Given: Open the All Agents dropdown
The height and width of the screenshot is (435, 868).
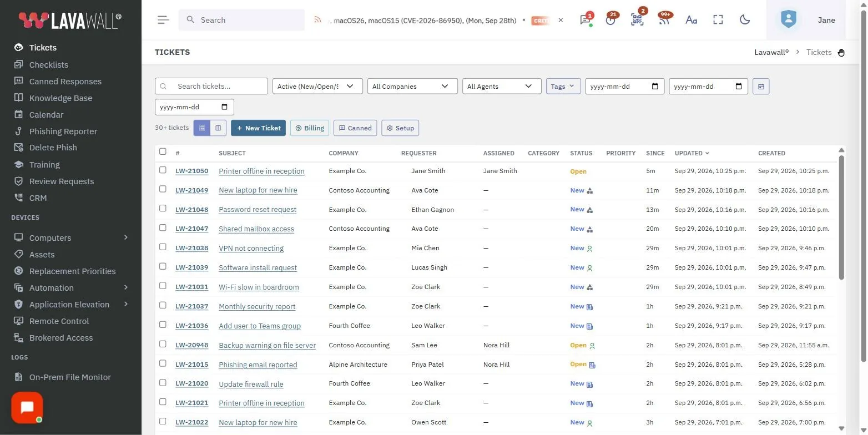Looking at the screenshot, I should click(x=502, y=87).
